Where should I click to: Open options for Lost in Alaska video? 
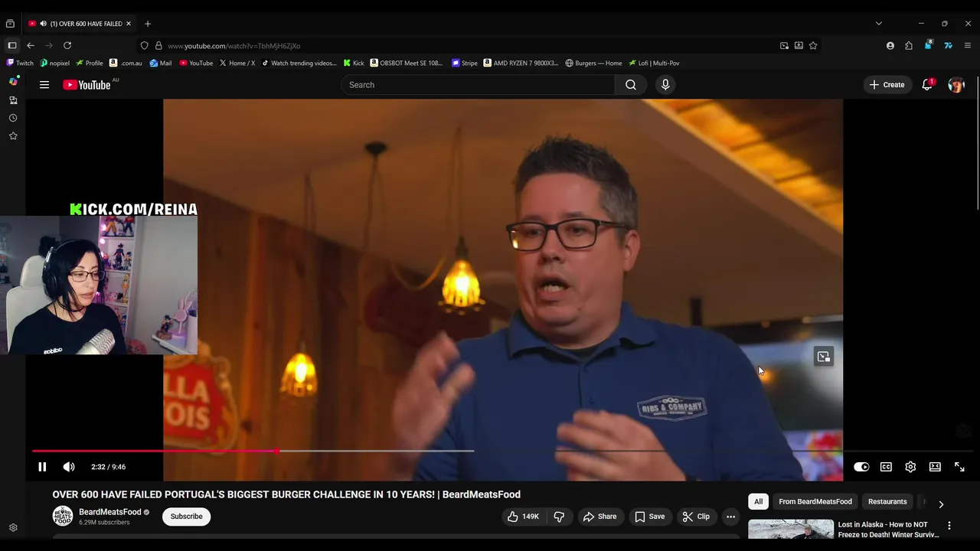pyautogui.click(x=949, y=526)
